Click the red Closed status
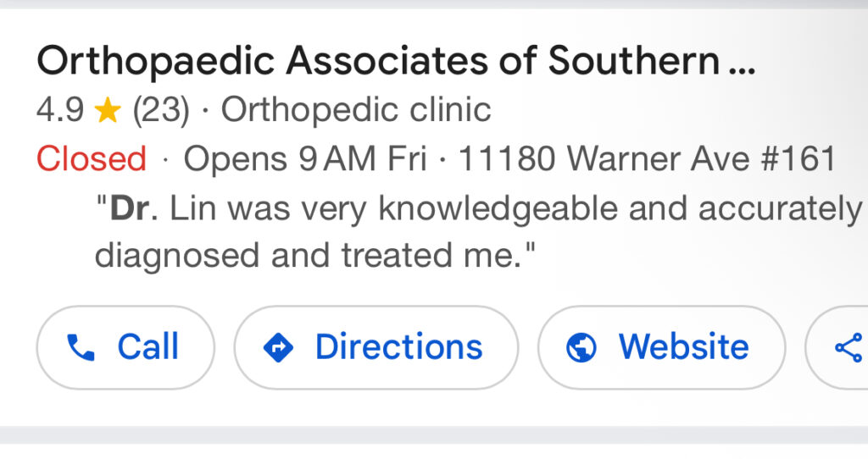Image resolution: width=868 pixels, height=459 pixels. 92,159
